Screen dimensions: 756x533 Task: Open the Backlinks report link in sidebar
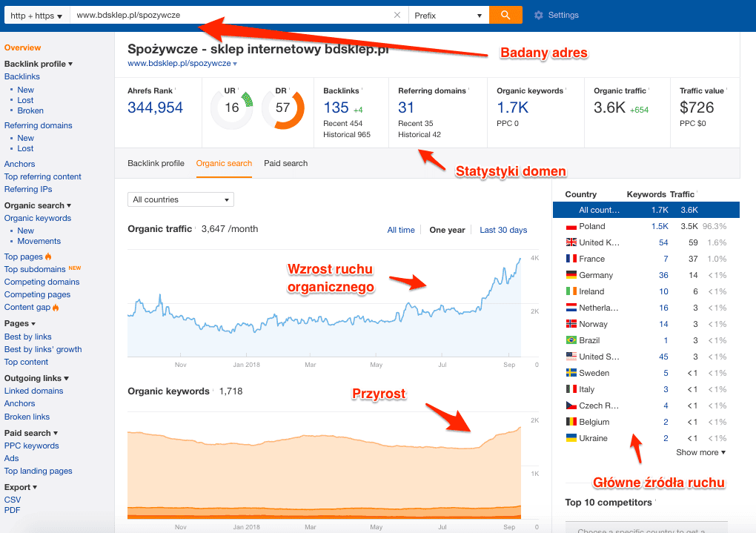click(x=22, y=76)
